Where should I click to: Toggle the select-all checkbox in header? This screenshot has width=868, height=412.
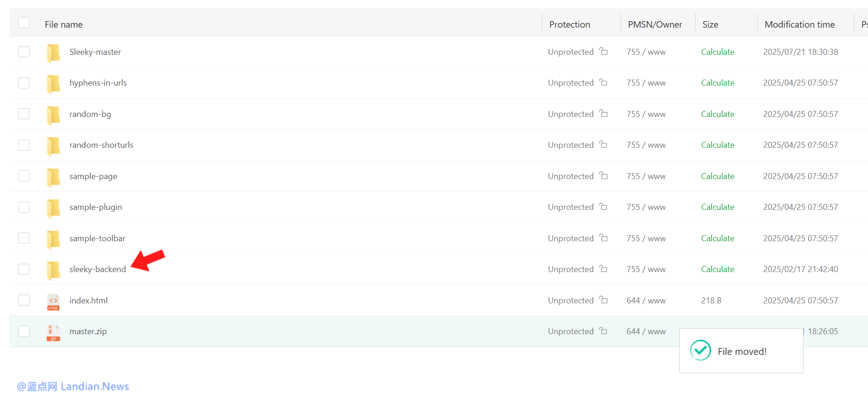tap(24, 23)
